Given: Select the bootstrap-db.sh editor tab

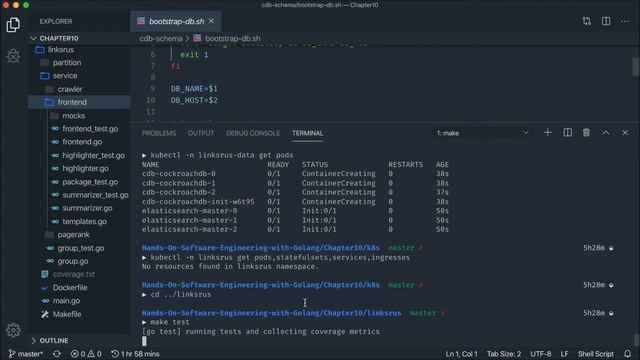Looking at the screenshot, I should 176,21.
